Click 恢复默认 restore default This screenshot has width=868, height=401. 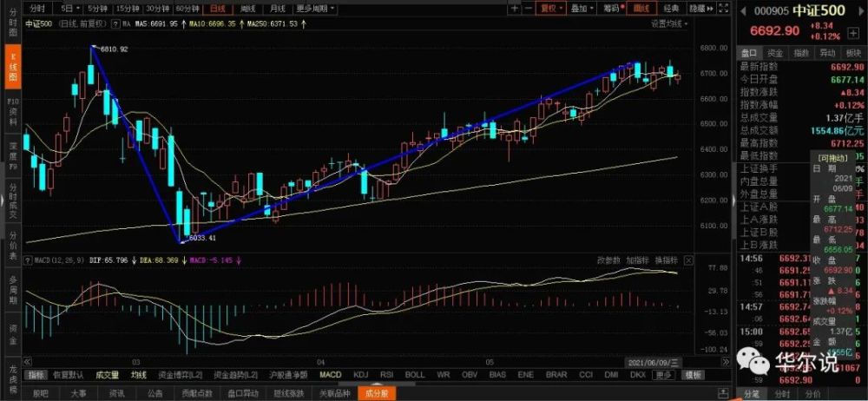(68, 375)
